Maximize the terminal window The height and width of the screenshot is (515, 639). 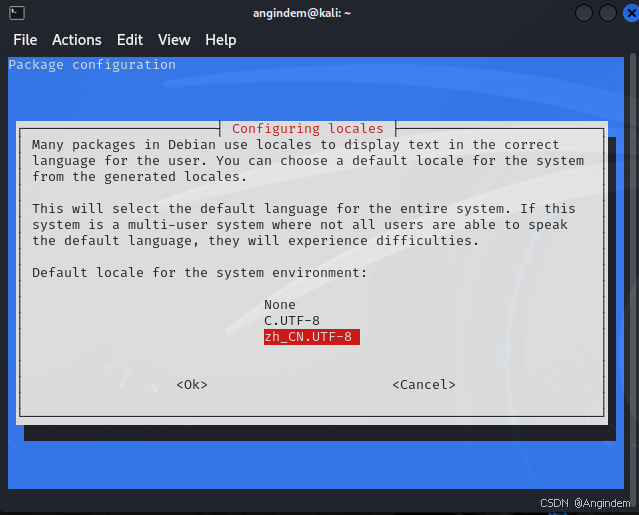pos(608,13)
